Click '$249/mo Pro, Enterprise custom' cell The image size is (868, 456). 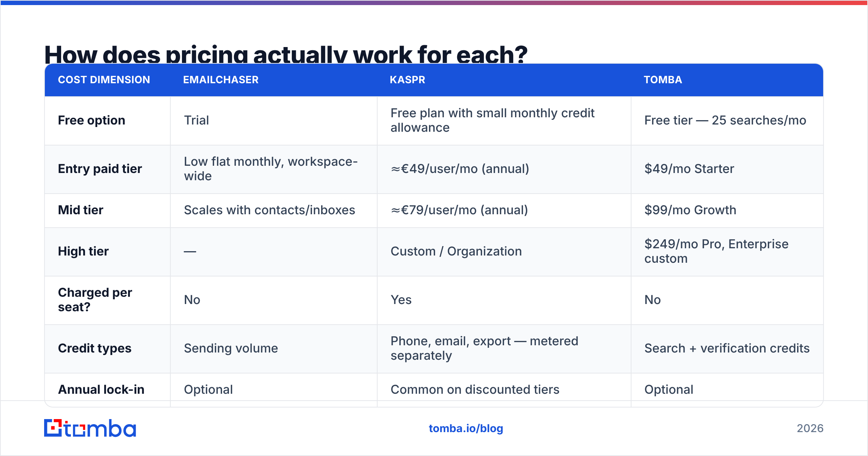[716, 251]
